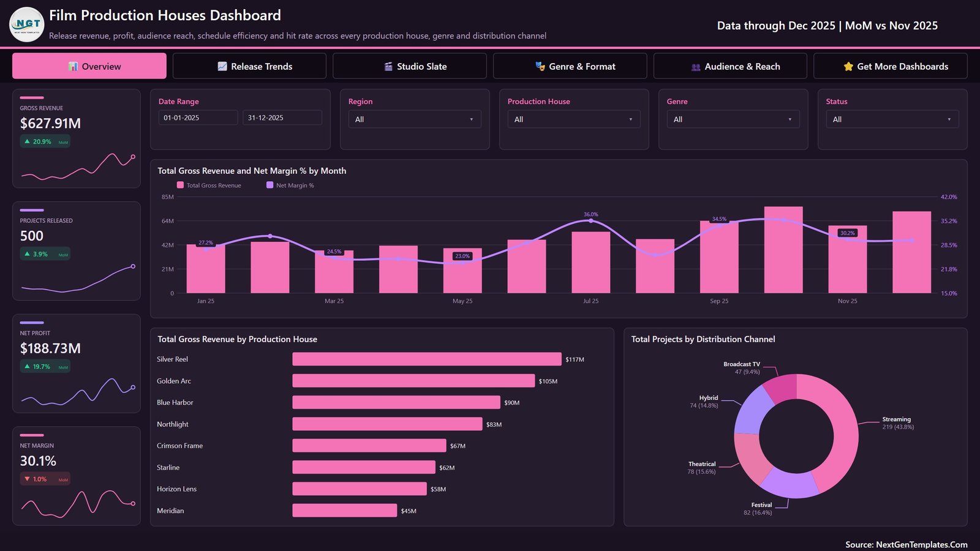
Task: Click the Nov 25 monthly revenue bar
Action: 848,260
